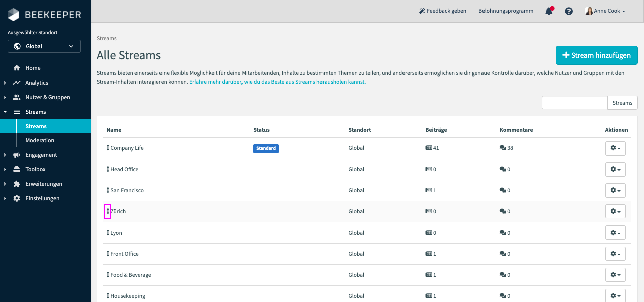Image resolution: width=644 pixels, height=302 pixels.
Task: Click the Analytics chart icon
Action: tap(17, 83)
